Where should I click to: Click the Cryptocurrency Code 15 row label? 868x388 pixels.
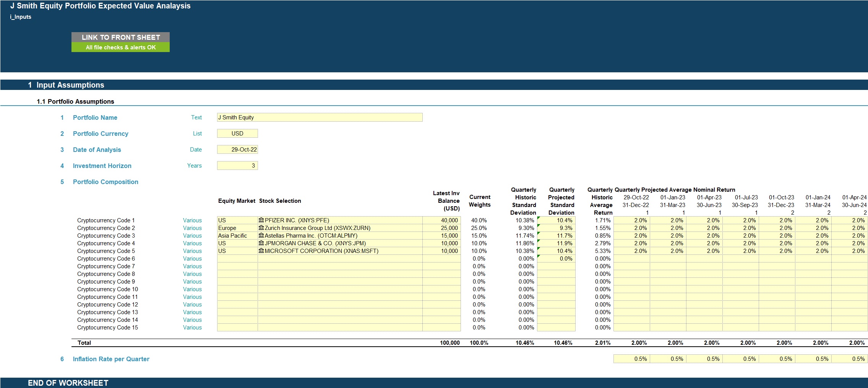pos(107,328)
